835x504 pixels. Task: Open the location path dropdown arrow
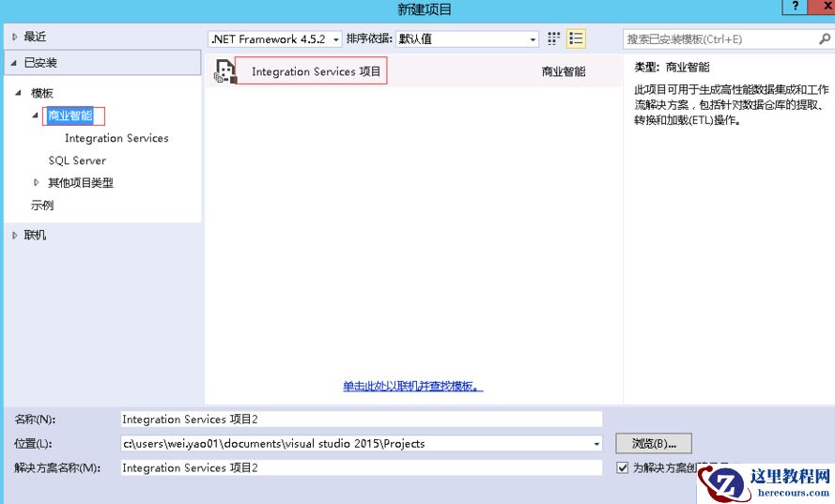point(596,443)
